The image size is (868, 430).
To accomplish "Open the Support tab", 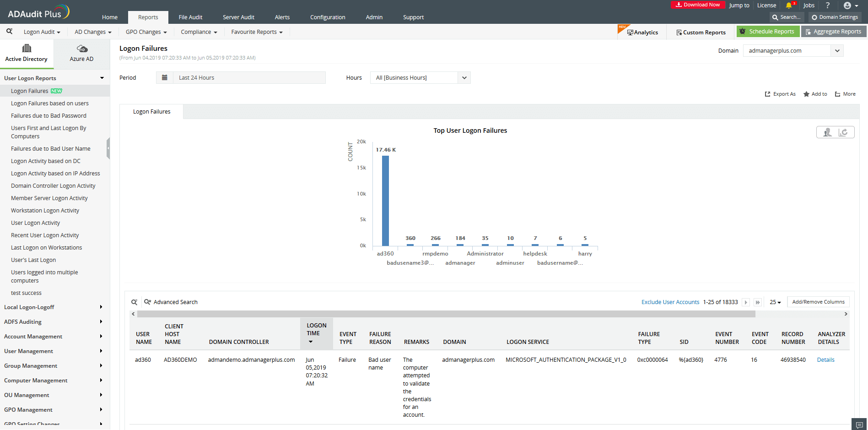I will (x=413, y=17).
